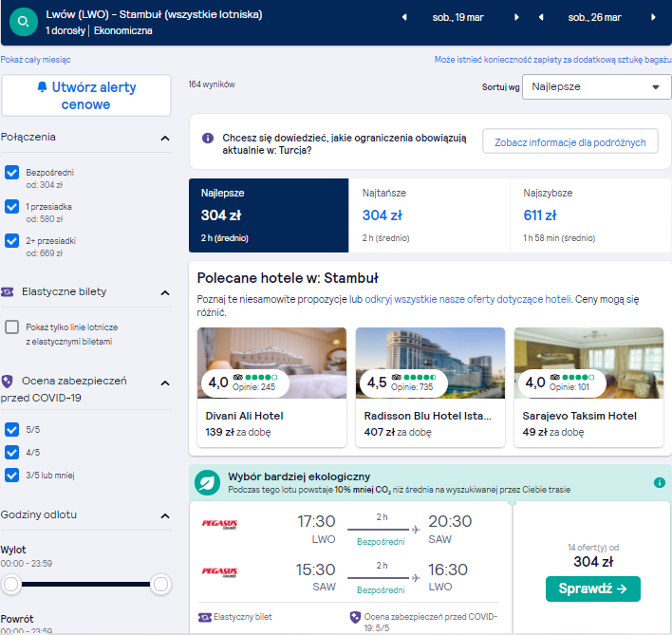Click the ticket icon beside Elastyczne bilety
This screenshot has width=672, height=635.
point(7,291)
